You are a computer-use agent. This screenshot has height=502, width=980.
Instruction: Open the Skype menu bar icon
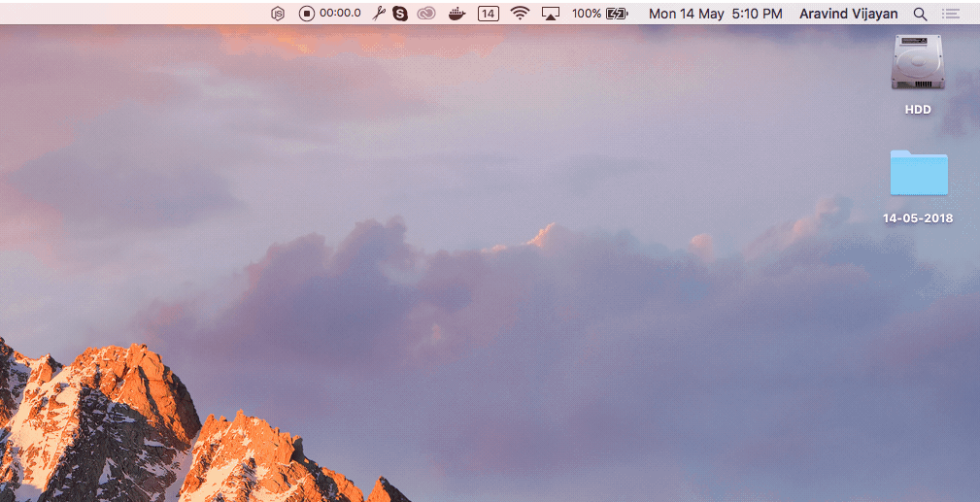tap(399, 14)
